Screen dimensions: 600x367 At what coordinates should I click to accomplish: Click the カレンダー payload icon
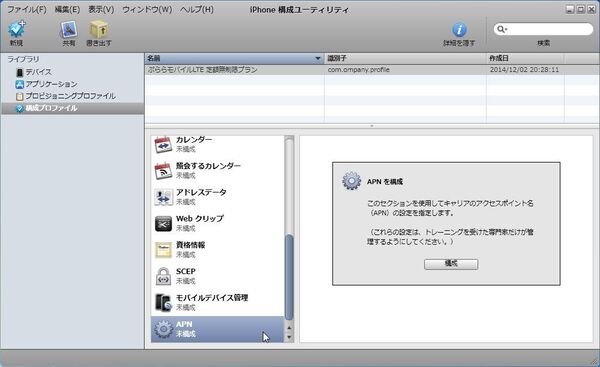pos(163,145)
